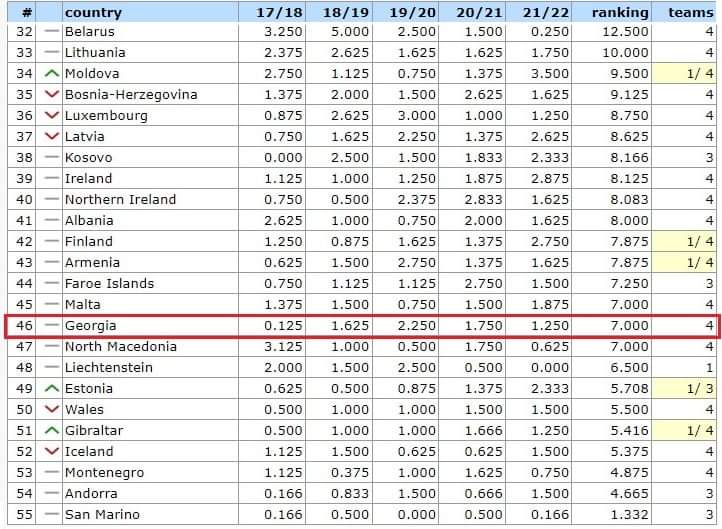Viewport: 722px width, 529px height.
Task: Click Northern Ireland ranking value 8.083
Action: (629, 199)
